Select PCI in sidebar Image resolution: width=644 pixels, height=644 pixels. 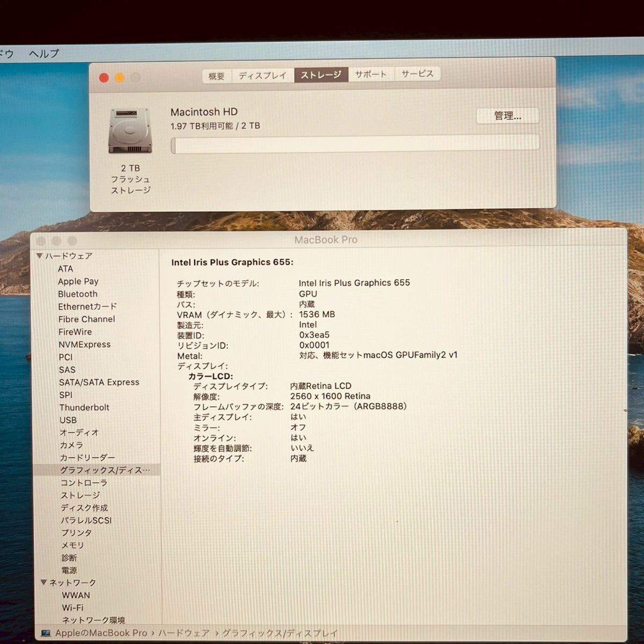pyautogui.click(x=65, y=357)
